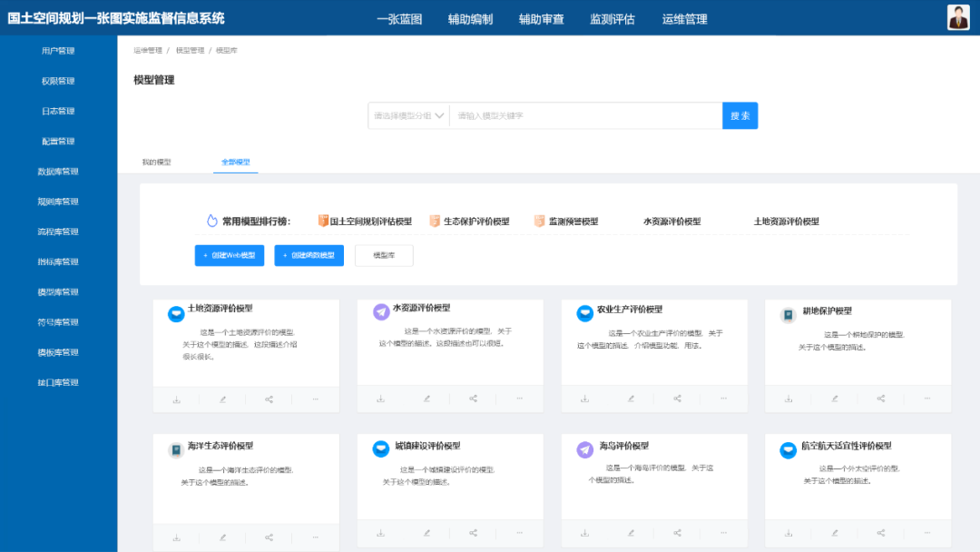The width and height of the screenshot is (980, 552).
Task: Open more options on 土地资源评价模型 card
Action: (316, 399)
